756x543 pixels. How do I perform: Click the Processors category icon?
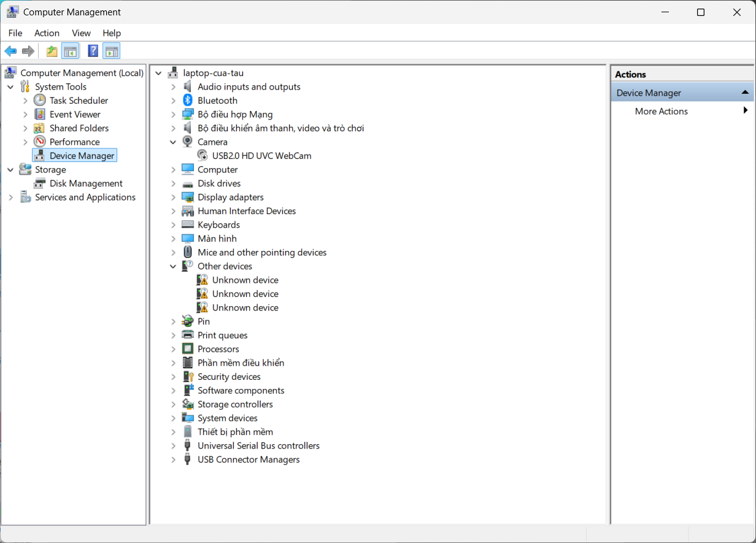click(188, 349)
